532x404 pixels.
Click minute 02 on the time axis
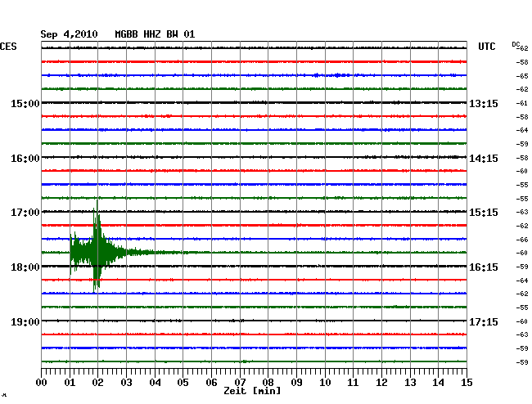point(97,383)
